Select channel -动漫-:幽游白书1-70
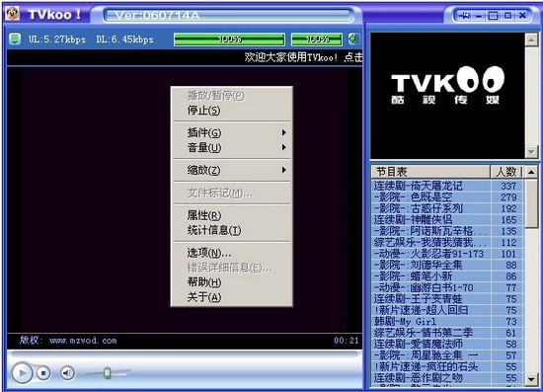 [448, 287]
